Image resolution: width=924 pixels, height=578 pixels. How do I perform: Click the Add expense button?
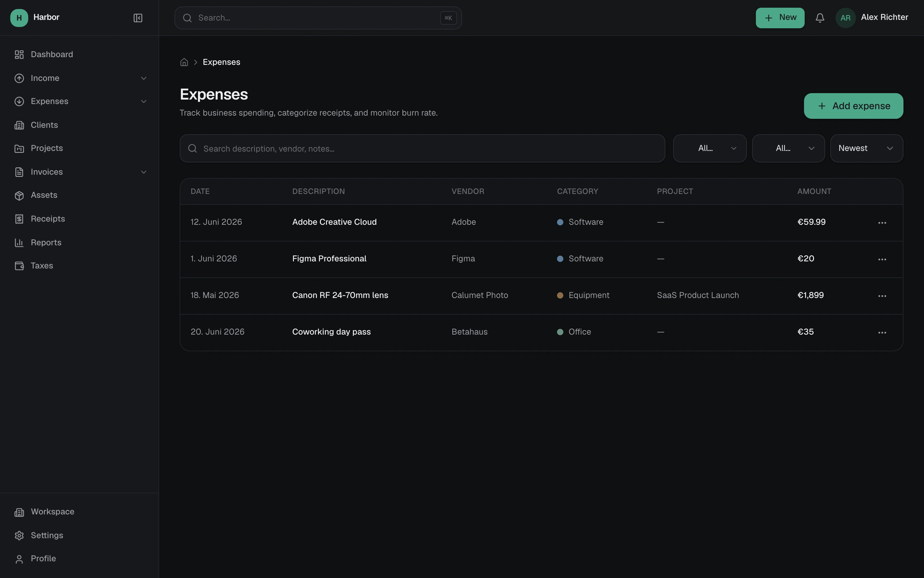[853, 106]
